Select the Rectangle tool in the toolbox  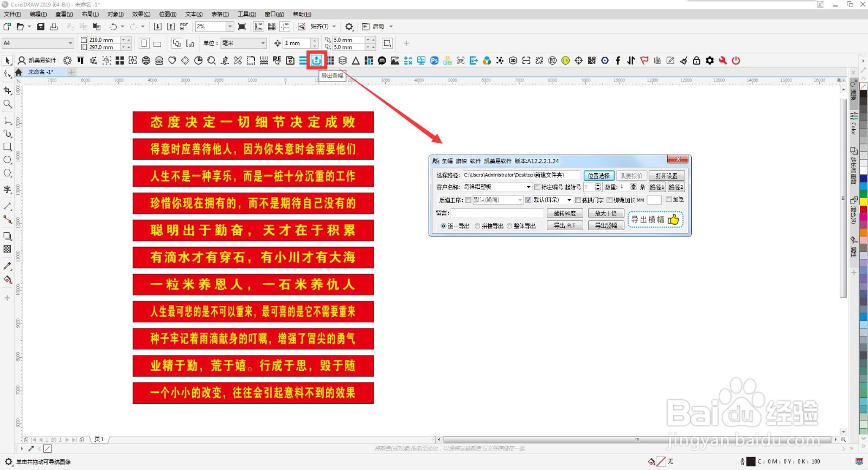click(x=8, y=147)
